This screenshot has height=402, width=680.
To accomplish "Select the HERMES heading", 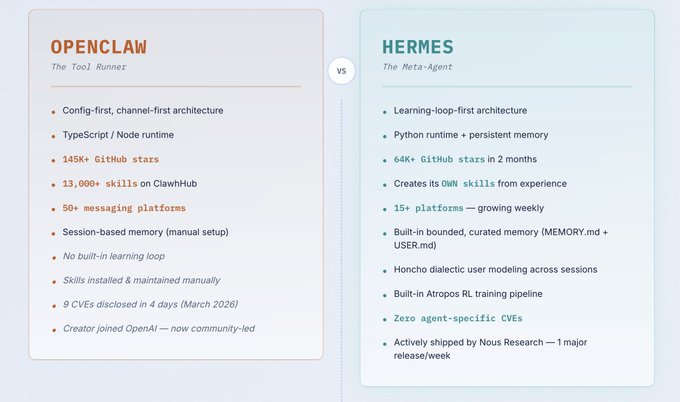I will (x=418, y=47).
